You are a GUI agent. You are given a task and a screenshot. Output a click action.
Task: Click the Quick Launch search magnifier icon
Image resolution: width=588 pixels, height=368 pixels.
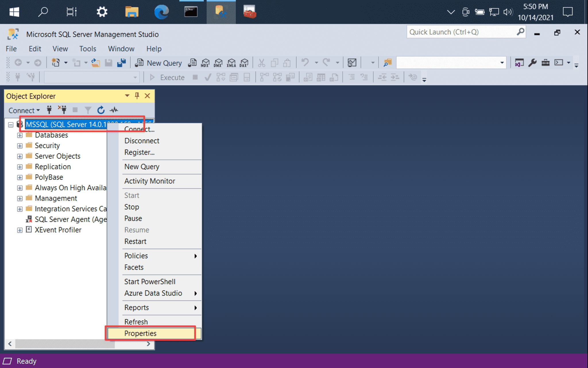520,32
